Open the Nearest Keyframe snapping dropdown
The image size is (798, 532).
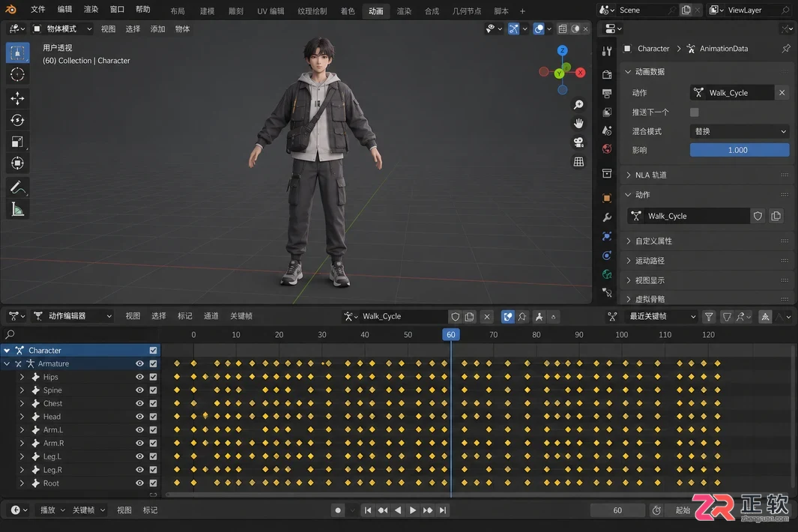pos(661,316)
